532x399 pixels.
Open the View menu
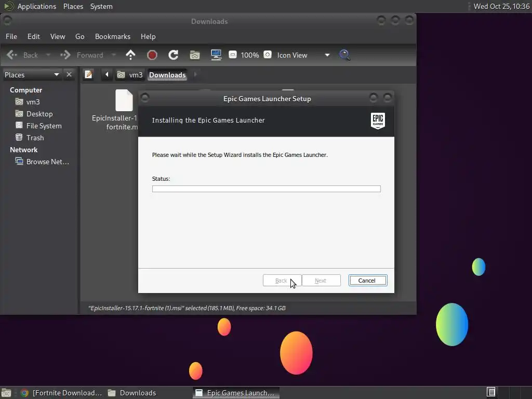58,36
